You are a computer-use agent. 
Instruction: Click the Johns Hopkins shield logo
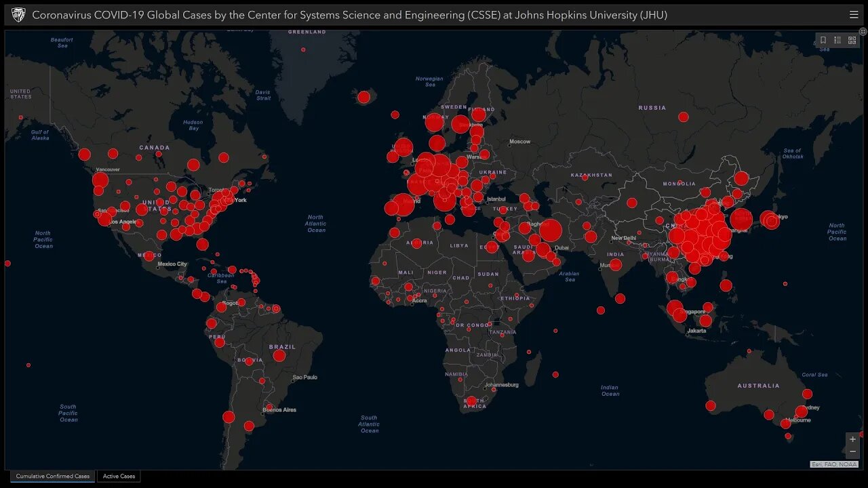tap(18, 14)
